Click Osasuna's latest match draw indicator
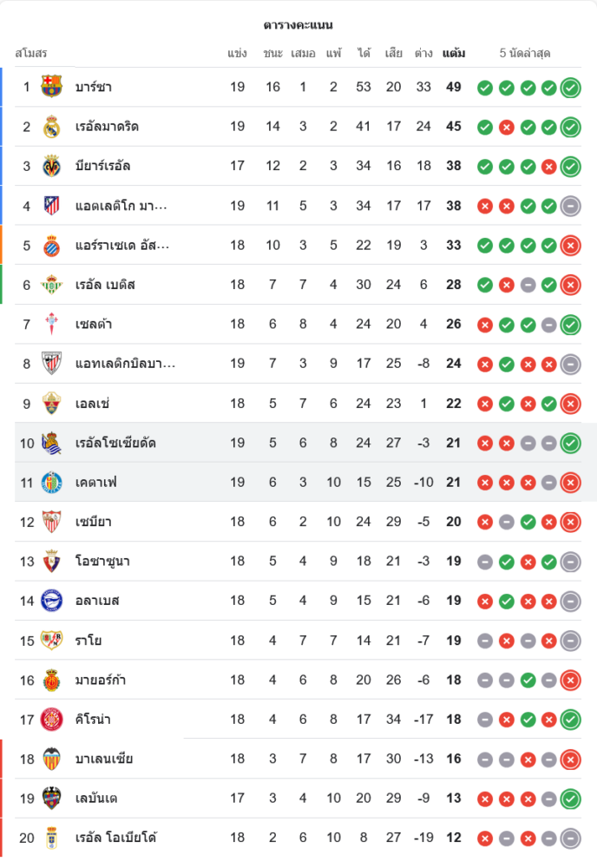597x868 pixels. 570,562
